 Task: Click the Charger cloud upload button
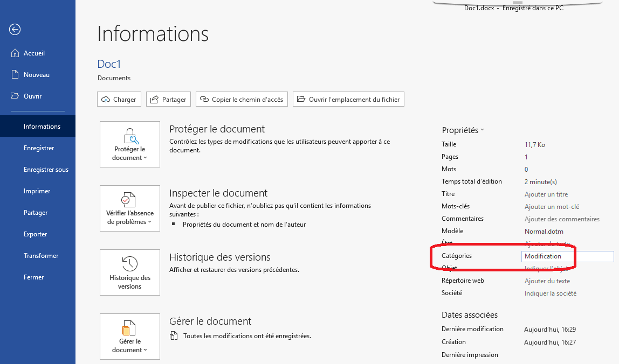click(119, 100)
